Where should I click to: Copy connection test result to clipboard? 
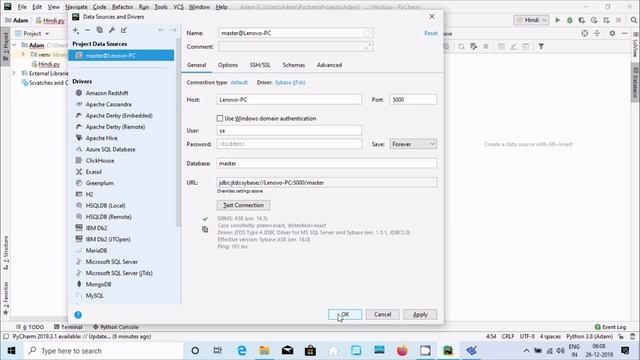[x=205, y=229]
